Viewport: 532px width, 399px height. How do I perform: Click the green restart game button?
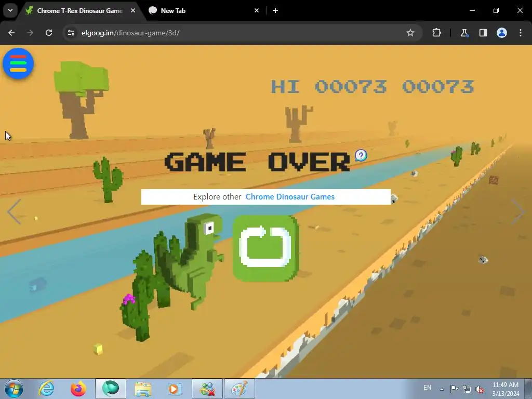coord(265,248)
